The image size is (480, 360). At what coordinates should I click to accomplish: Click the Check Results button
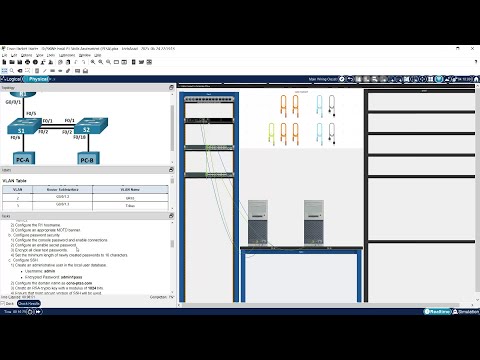[x=29, y=303]
